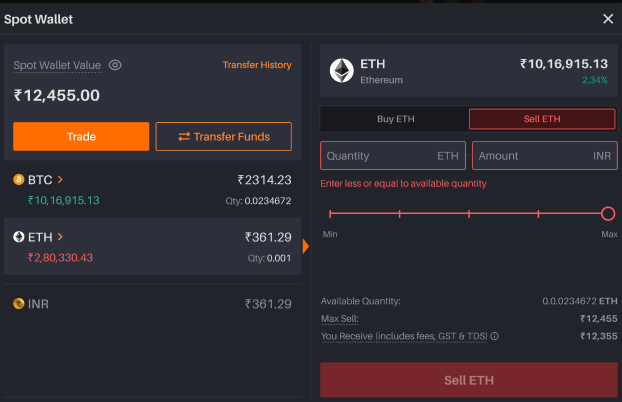Close the Spot Wallet dialog
The width and height of the screenshot is (622, 402).
[608, 19]
